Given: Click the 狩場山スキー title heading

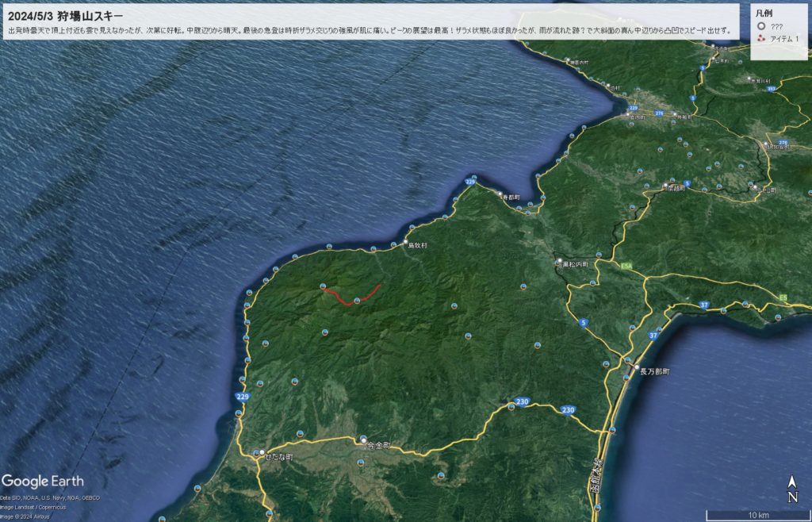Looking at the screenshot, I should (x=65, y=14).
